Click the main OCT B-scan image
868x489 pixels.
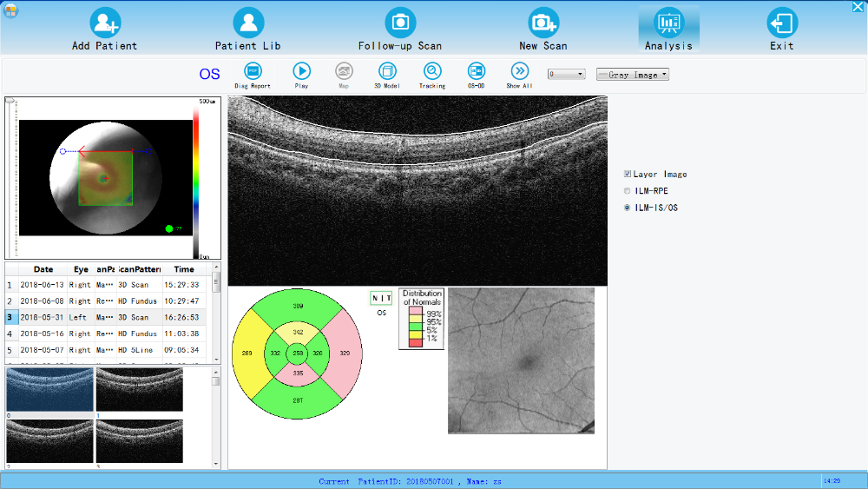click(418, 190)
